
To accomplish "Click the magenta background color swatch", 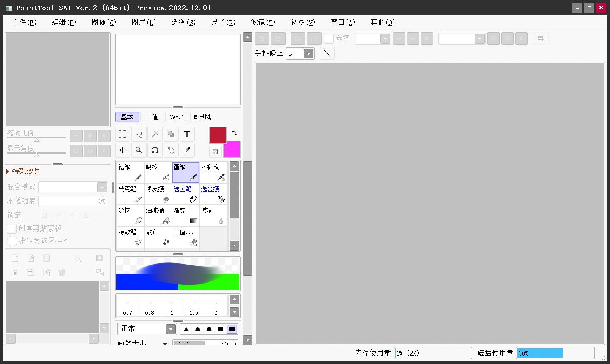I will pos(232,149).
